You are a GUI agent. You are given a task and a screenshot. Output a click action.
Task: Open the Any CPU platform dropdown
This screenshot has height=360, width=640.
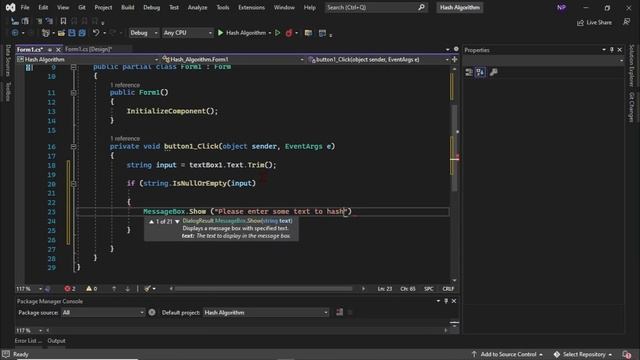(x=188, y=33)
